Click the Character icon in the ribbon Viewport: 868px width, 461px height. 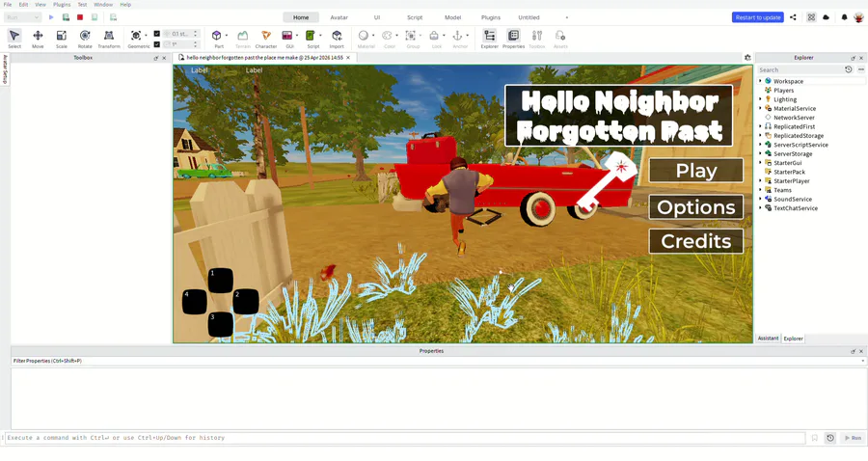tap(266, 36)
